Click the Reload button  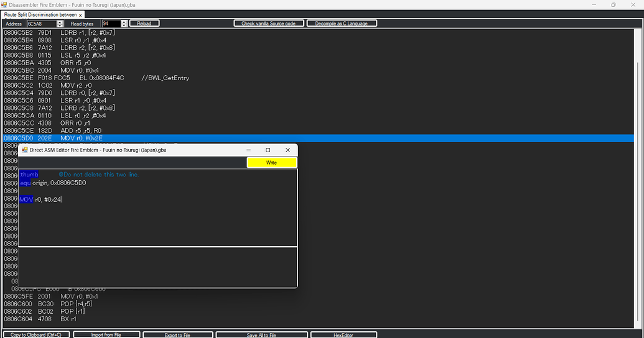click(x=144, y=24)
